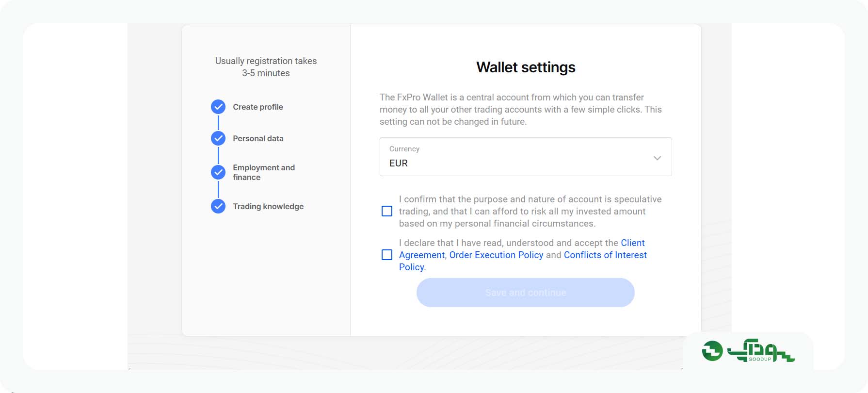Screen dimensions: 868x393
Task: Click the Employment and finance checkmark icon
Action: pyautogui.click(x=218, y=172)
